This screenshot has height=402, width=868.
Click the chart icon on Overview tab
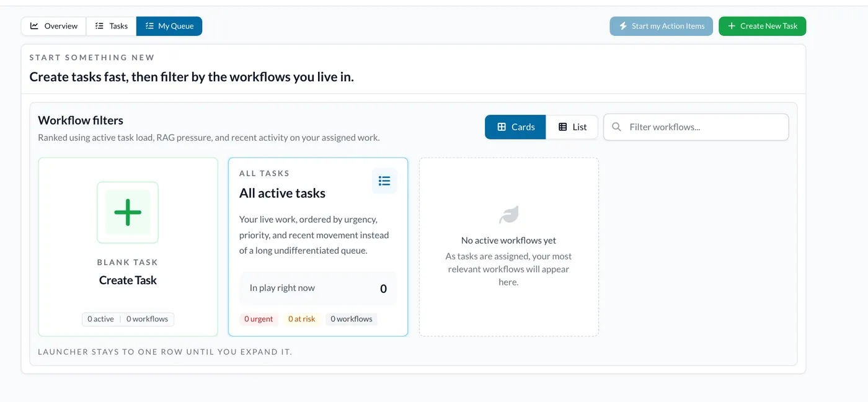[35, 26]
